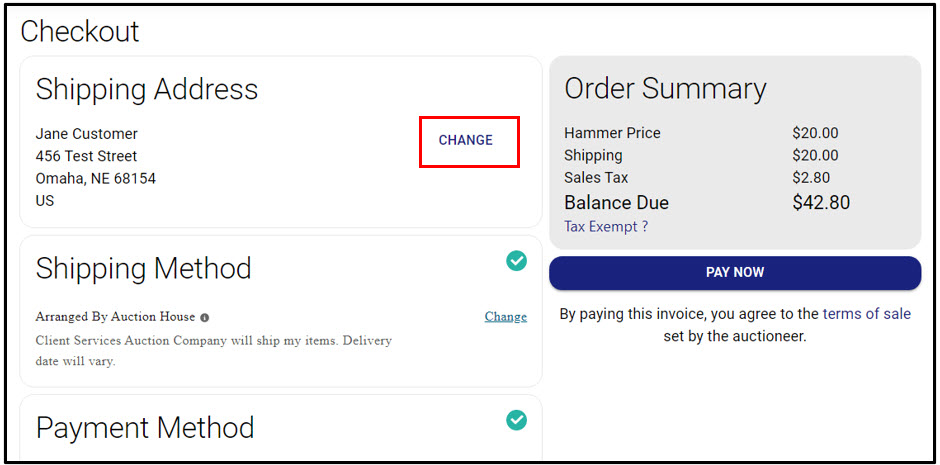Click the green checkmark on Shipping Method

516,261
